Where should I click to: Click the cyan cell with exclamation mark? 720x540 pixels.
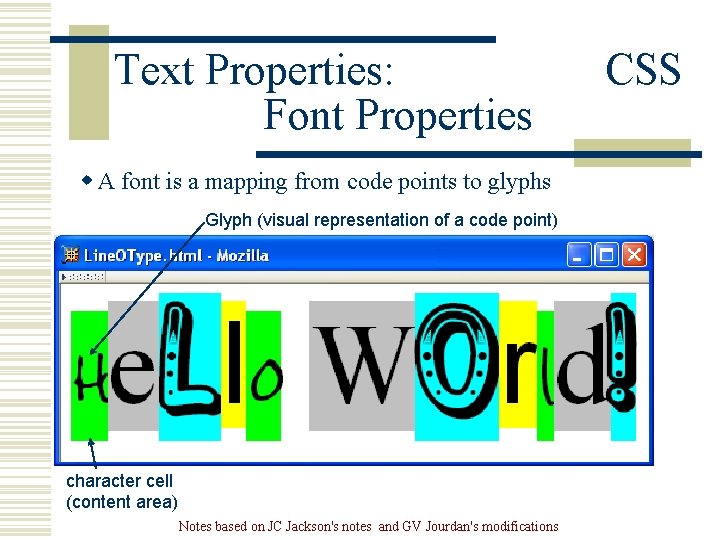click(x=623, y=366)
